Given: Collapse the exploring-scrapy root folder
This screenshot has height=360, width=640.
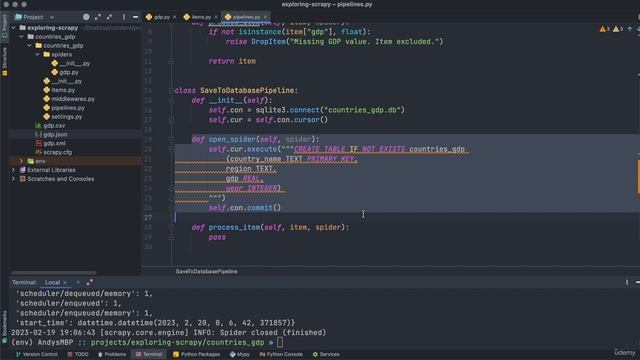Looking at the screenshot, I should (14, 28).
